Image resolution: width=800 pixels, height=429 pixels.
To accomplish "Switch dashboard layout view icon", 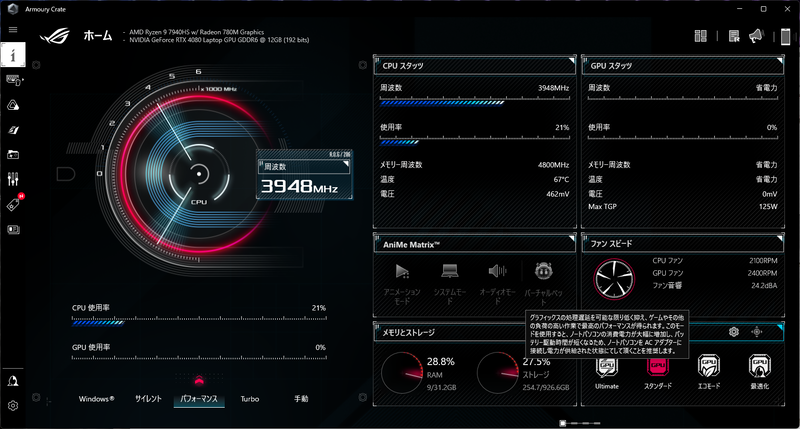I will tap(701, 36).
